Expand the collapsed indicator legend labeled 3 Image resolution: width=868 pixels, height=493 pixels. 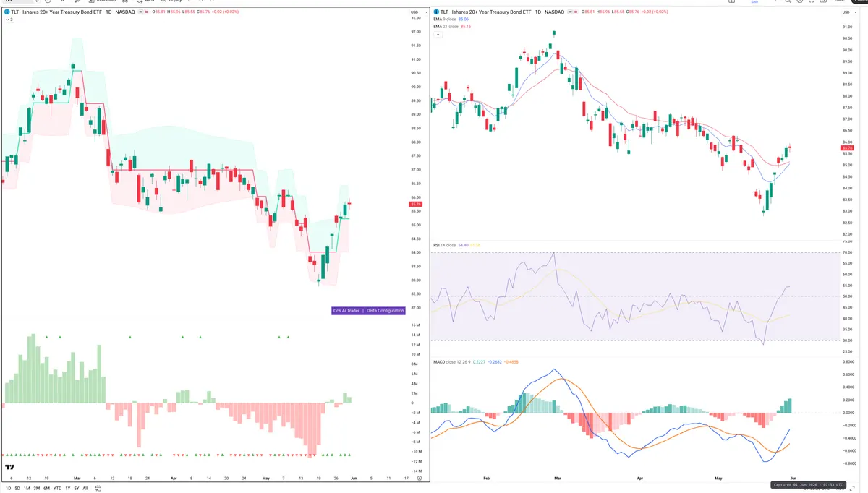tap(9, 20)
